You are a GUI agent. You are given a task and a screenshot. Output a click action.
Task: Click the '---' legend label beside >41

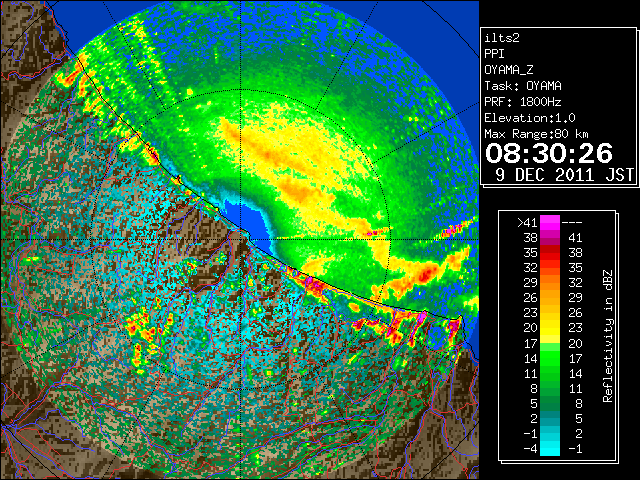tap(572, 223)
